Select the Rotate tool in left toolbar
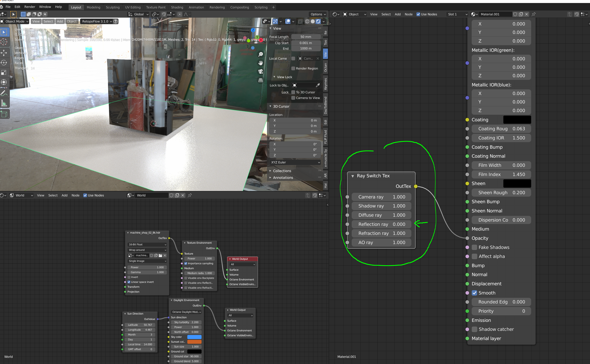 [x=4, y=62]
